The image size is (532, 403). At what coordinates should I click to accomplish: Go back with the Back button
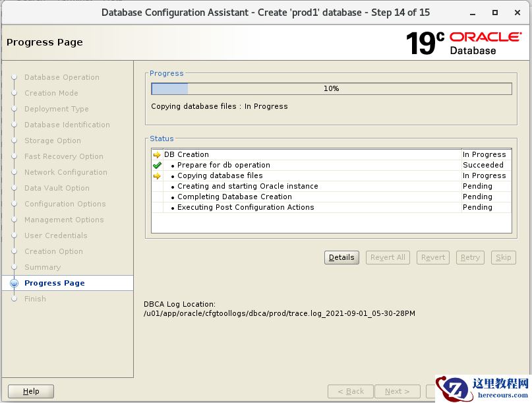click(x=350, y=391)
